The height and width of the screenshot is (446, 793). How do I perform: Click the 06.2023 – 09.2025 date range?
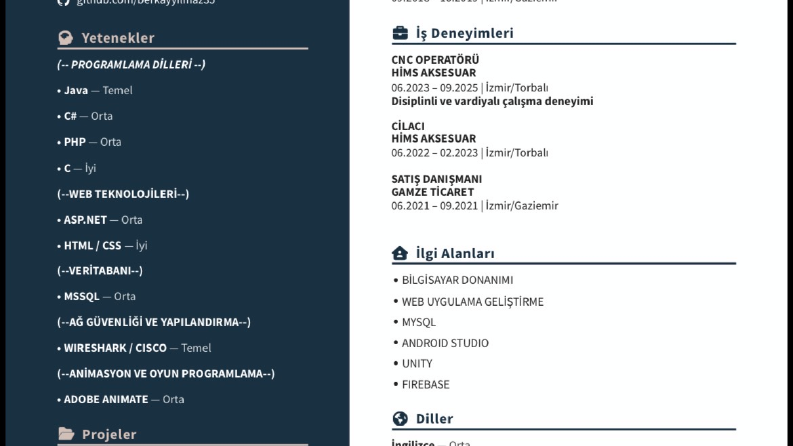pos(434,87)
